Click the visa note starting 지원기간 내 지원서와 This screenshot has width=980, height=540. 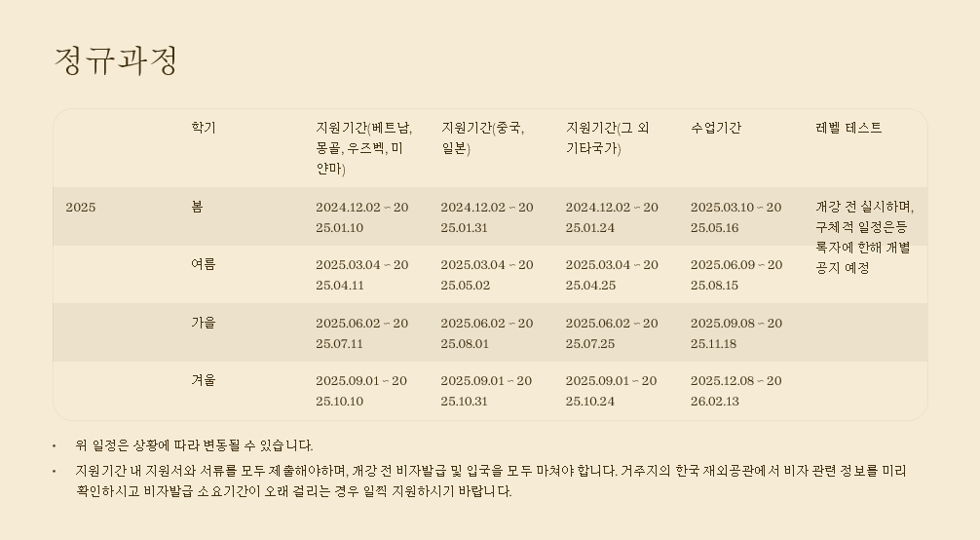(x=490, y=481)
